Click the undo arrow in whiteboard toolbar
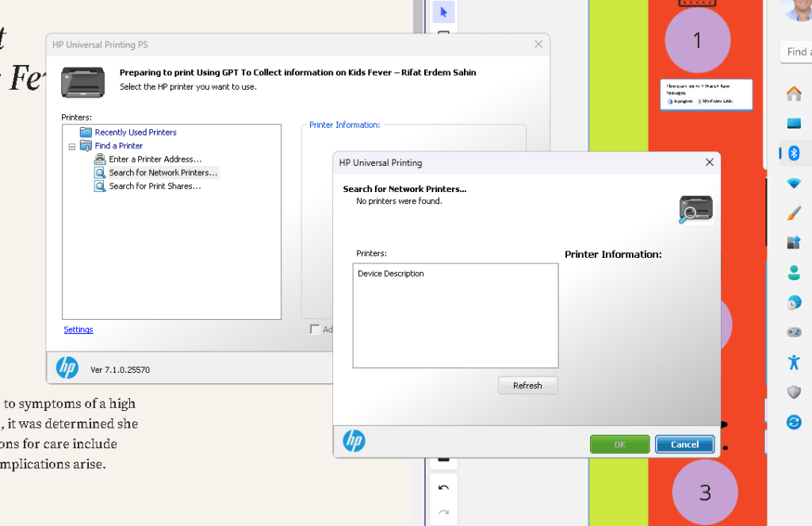The width and height of the screenshot is (812, 526). coord(443,488)
